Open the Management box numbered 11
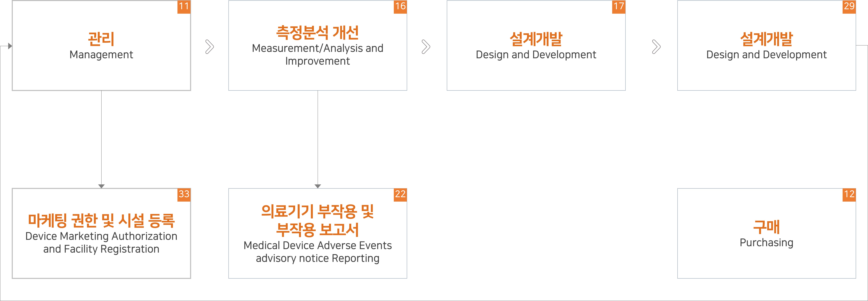 (x=101, y=45)
